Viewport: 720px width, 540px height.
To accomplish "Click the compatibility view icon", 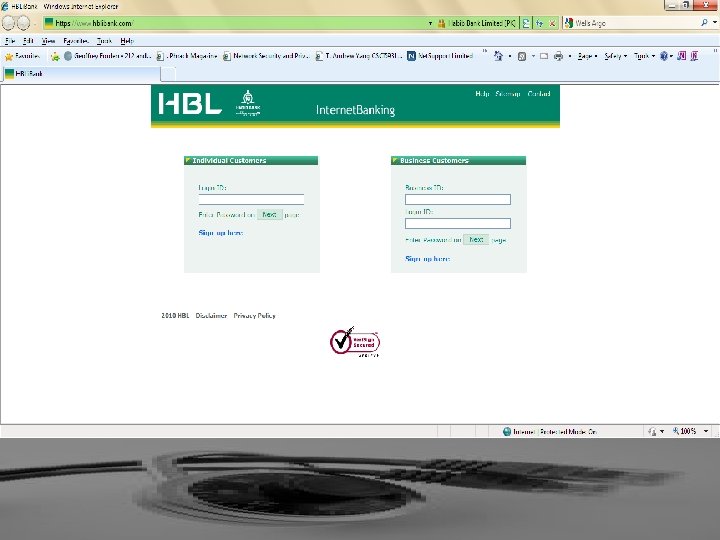I will 526,23.
